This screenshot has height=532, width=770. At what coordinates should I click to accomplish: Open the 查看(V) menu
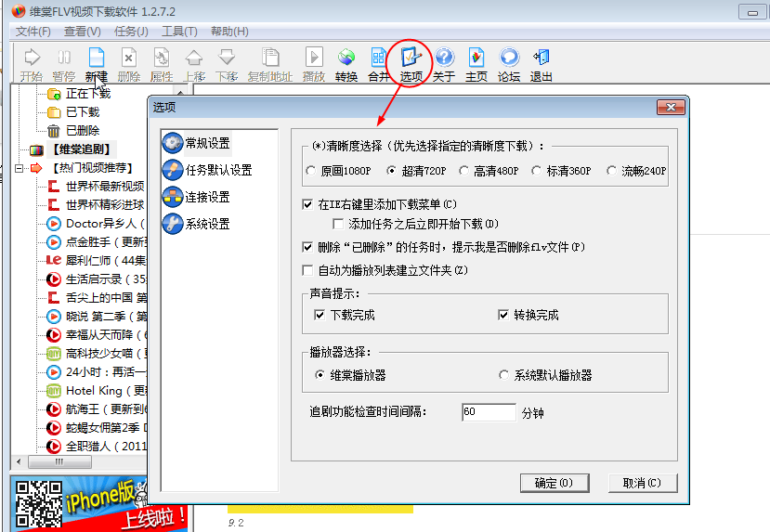pos(83,32)
